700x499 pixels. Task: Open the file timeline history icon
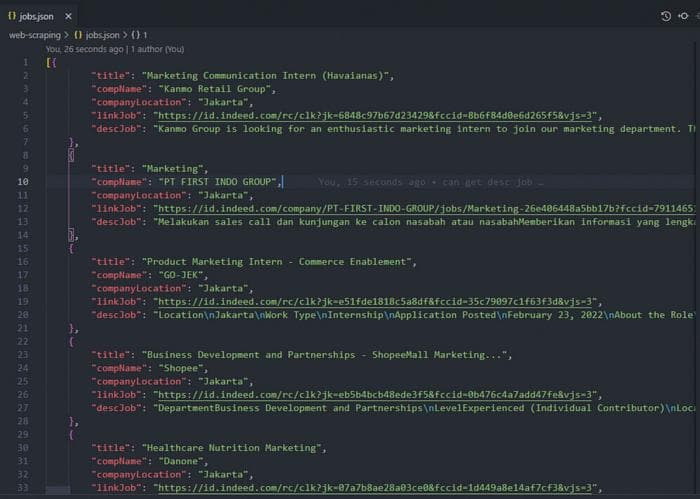click(666, 17)
